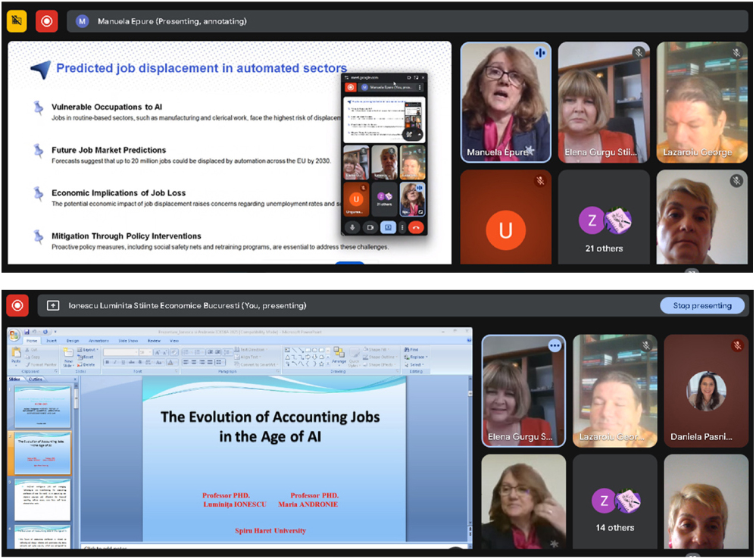Screen dimensions: 756x559
Task: Click the red recording indicator in top meeting
Action: pyautogui.click(x=47, y=21)
